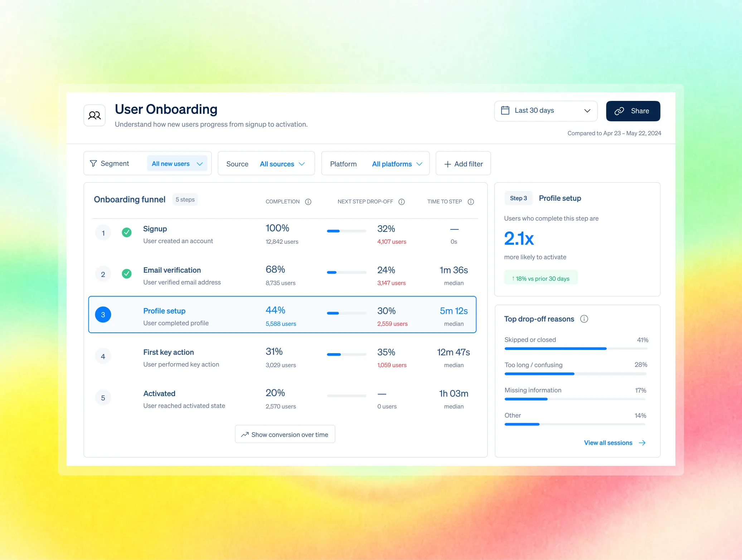Select the Activated step name
Image resolution: width=742 pixels, height=560 pixels.
(159, 394)
